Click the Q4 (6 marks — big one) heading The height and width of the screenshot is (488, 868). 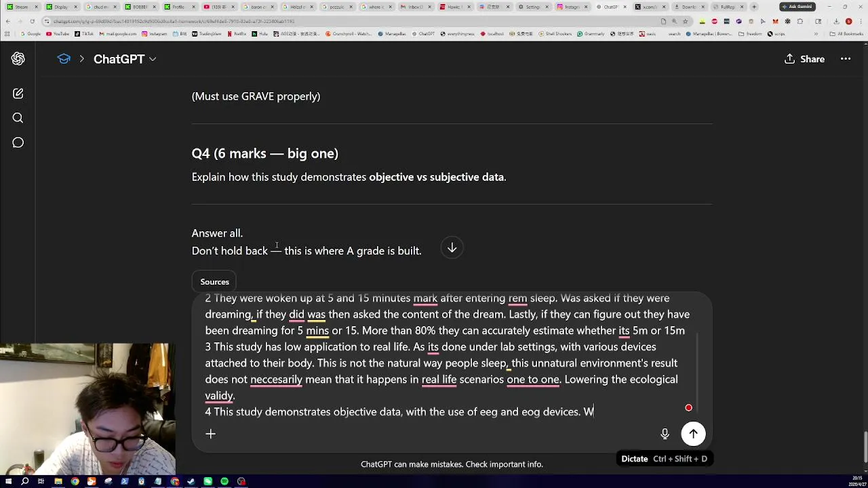[x=264, y=153]
